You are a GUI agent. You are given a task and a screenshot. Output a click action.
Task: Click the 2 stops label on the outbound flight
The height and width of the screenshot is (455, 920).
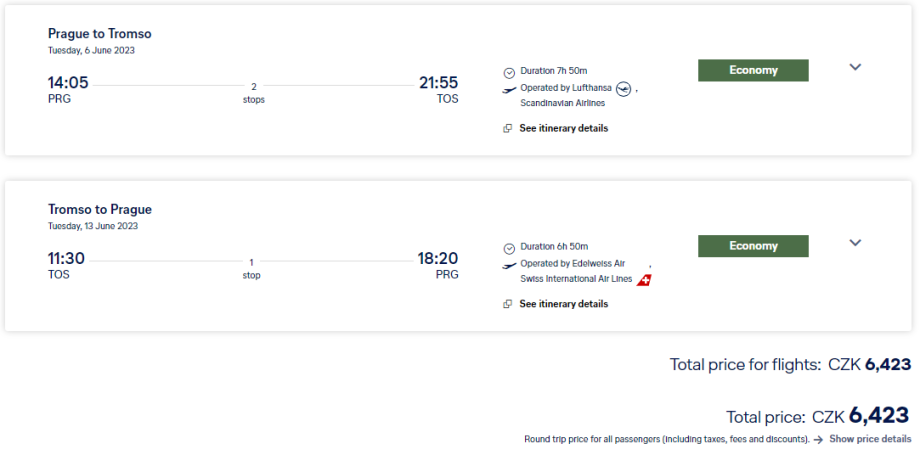tap(253, 93)
